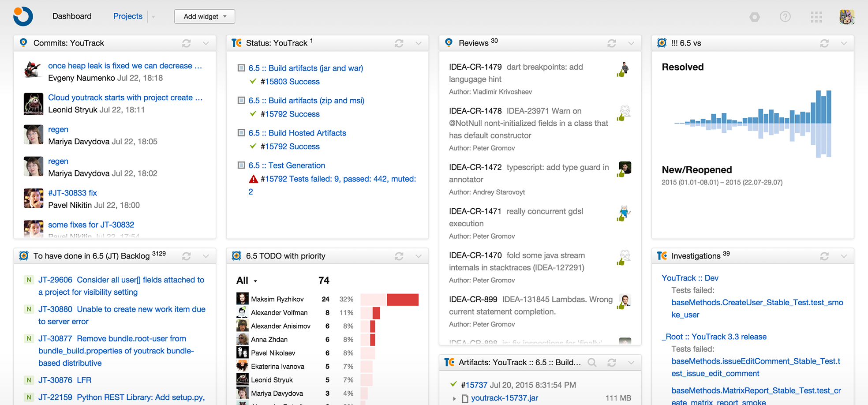This screenshot has width=868, height=405.
Task: Click the N priority marker for JT-29606
Action: click(x=29, y=280)
